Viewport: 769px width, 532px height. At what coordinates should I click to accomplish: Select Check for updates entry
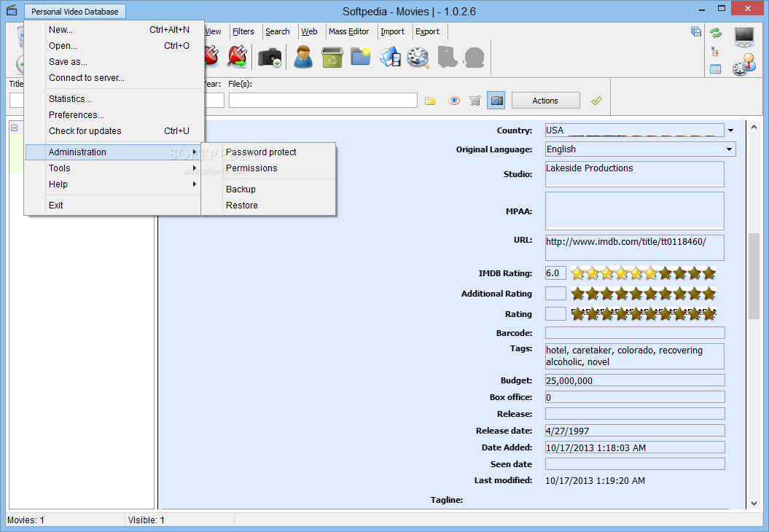coord(114,131)
